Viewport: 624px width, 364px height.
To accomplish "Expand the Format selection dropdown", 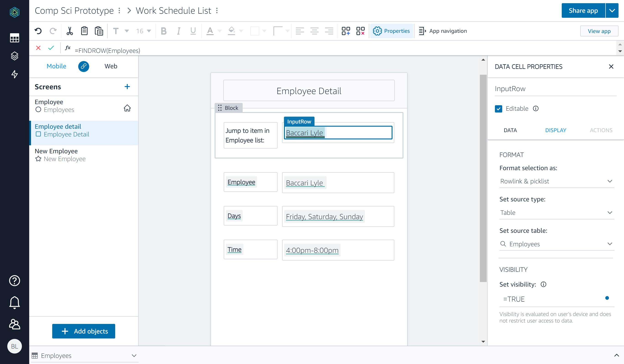I will click(x=556, y=181).
